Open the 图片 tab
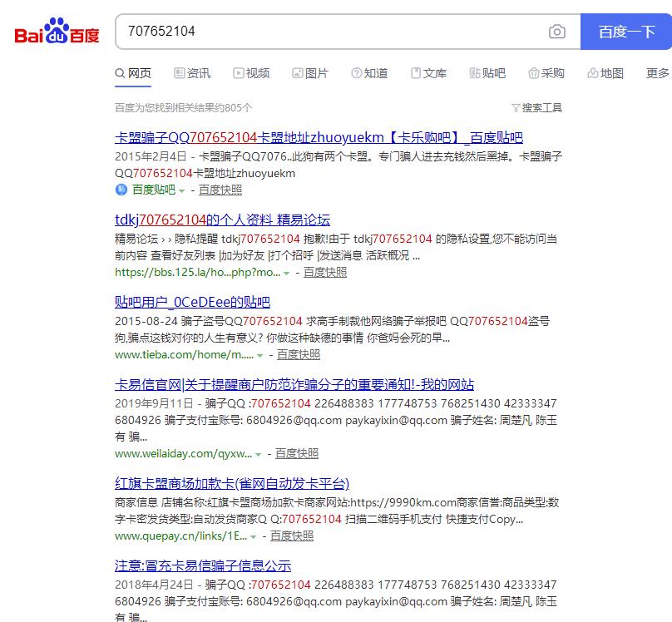The image size is (672, 622). click(310, 73)
